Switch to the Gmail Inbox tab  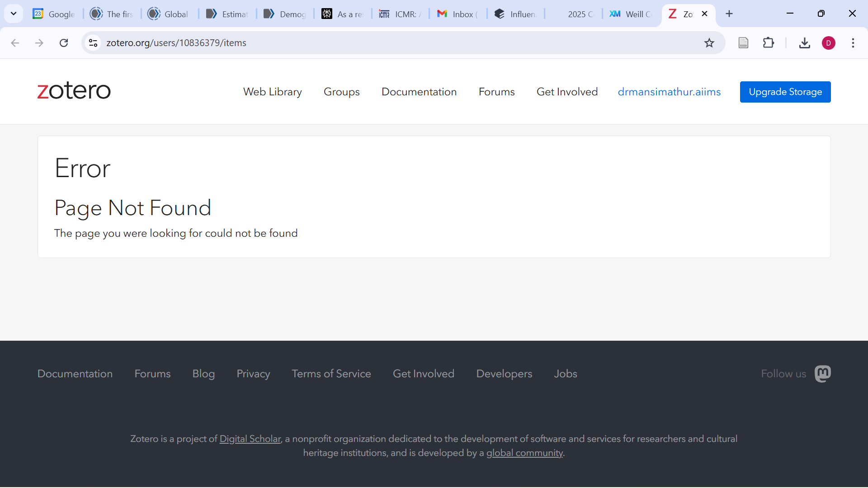(457, 14)
